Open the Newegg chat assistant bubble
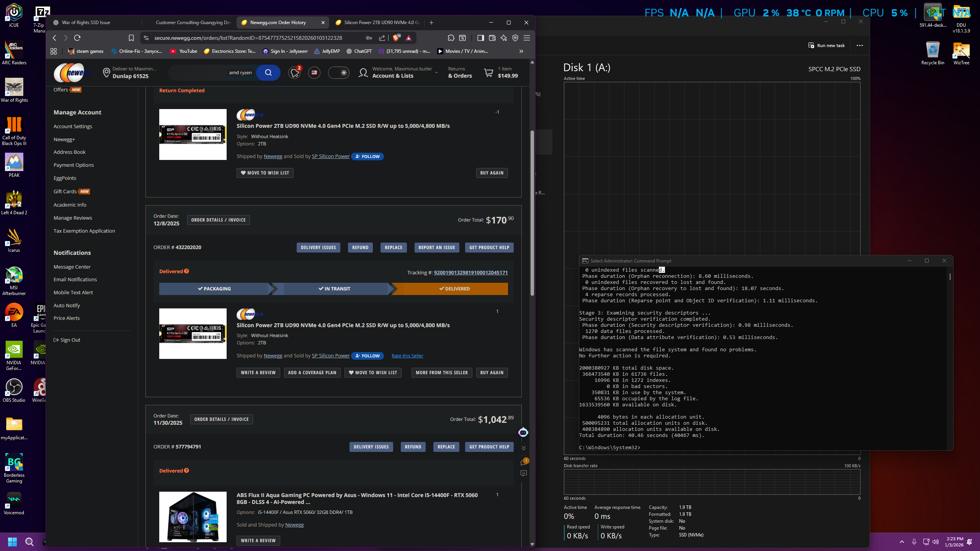 coord(523,432)
